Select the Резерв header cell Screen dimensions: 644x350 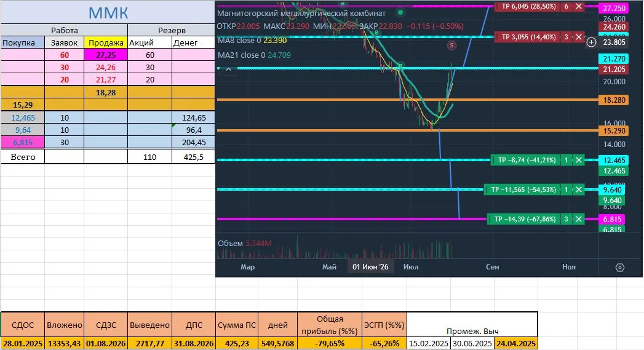point(172,30)
